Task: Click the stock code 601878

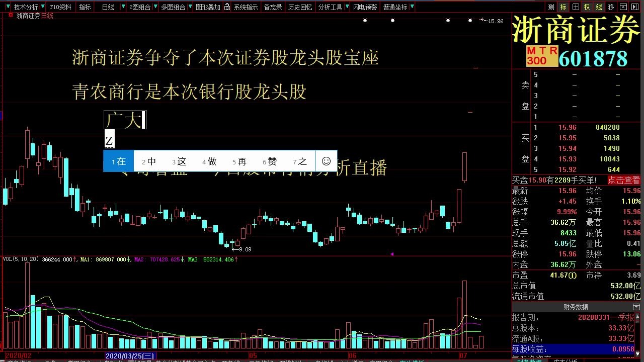Action: pos(593,59)
